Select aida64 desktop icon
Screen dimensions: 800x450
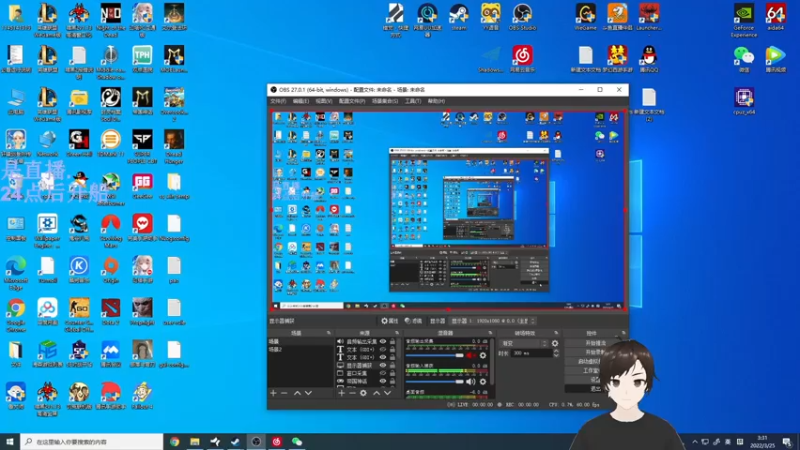pos(775,17)
